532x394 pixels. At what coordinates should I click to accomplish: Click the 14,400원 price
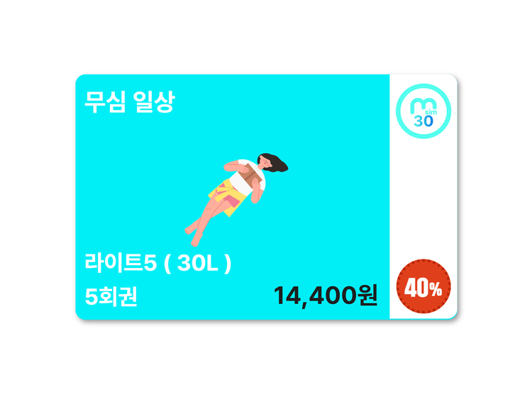tap(326, 295)
